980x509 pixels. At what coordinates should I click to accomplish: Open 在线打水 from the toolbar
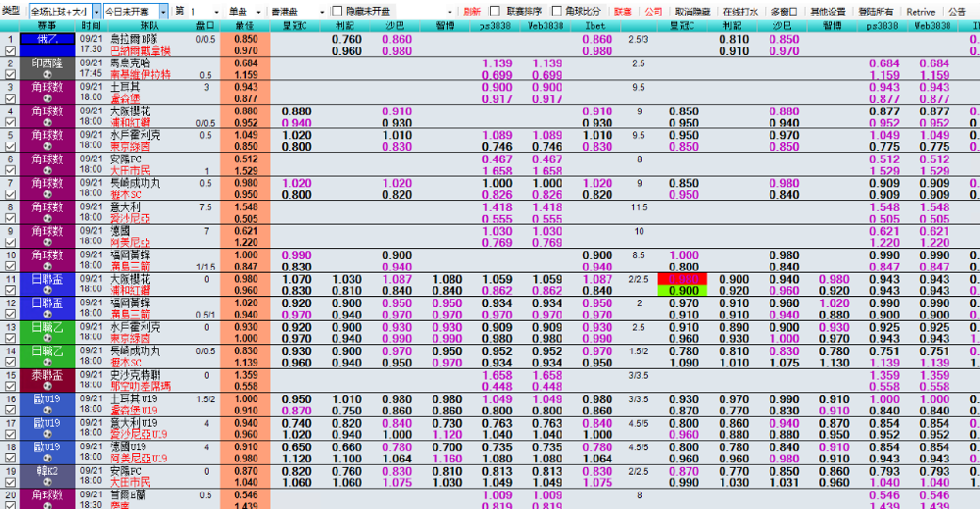coord(740,11)
